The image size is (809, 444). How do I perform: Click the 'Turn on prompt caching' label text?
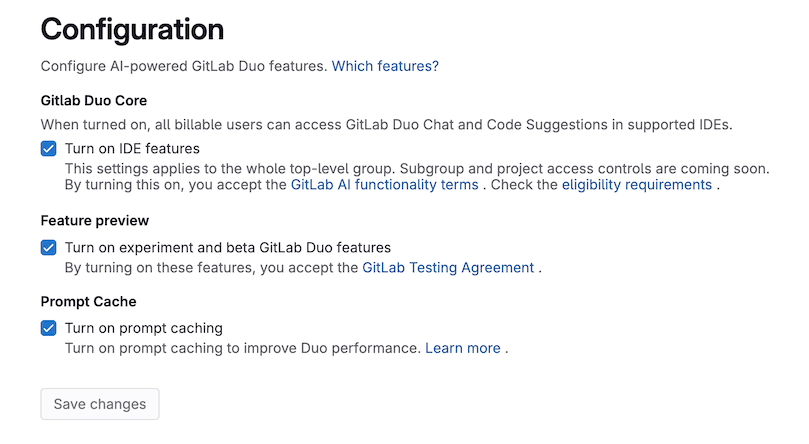pos(144,328)
